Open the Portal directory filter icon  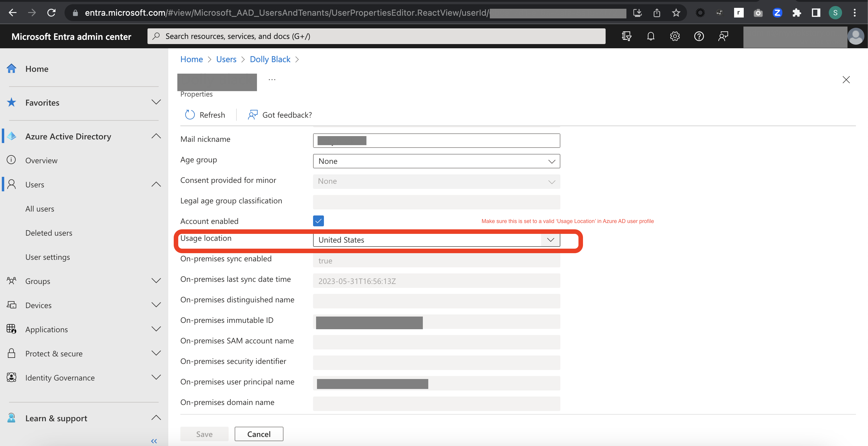(x=626, y=36)
